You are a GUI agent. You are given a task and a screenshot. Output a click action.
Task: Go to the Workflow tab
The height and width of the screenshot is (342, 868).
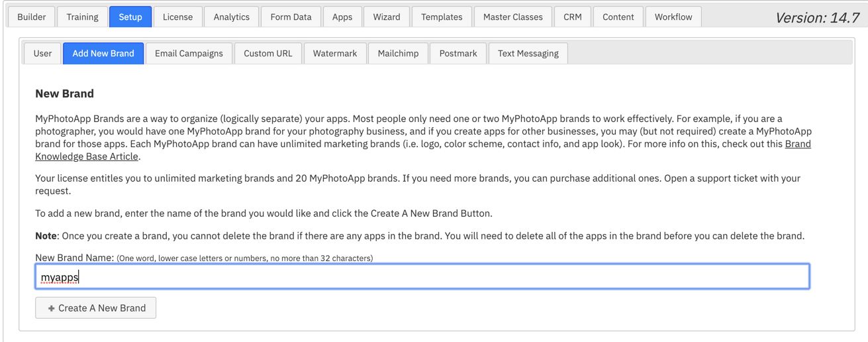pos(673,17)
